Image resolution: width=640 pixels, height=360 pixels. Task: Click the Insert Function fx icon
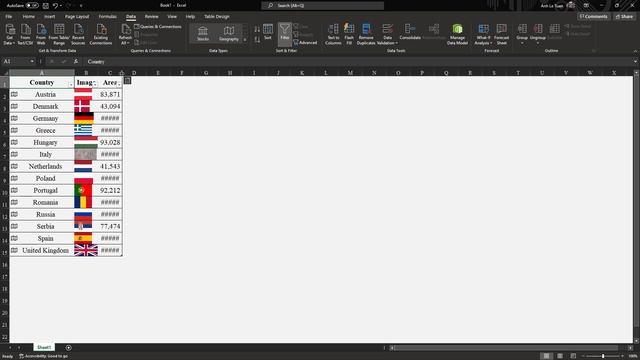(76, 62)
